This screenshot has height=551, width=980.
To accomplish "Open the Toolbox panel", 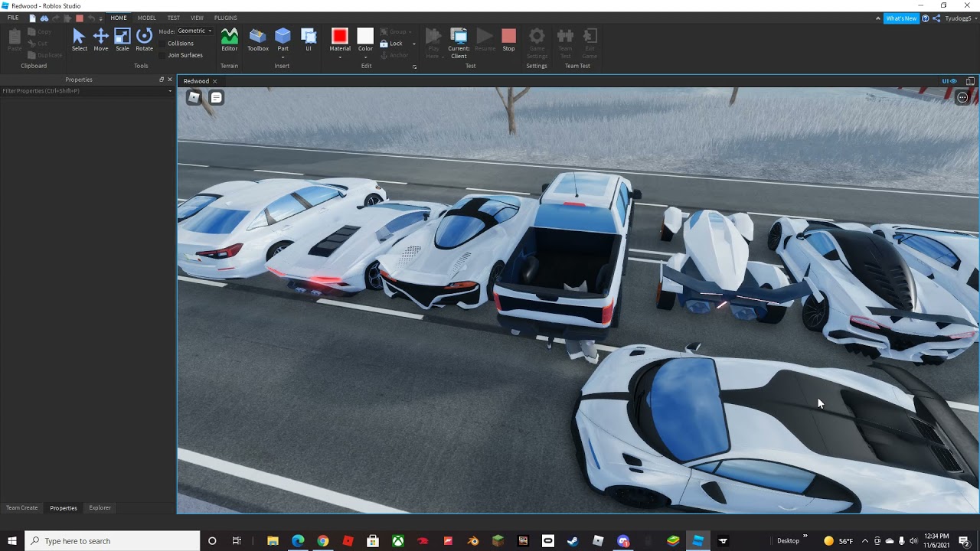I will [258, 40].
